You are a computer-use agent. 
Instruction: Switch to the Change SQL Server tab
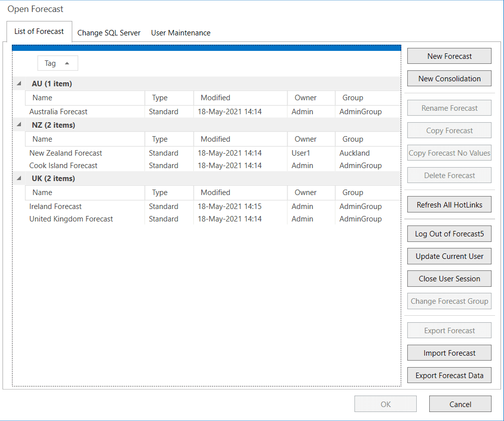click(109, 33)
